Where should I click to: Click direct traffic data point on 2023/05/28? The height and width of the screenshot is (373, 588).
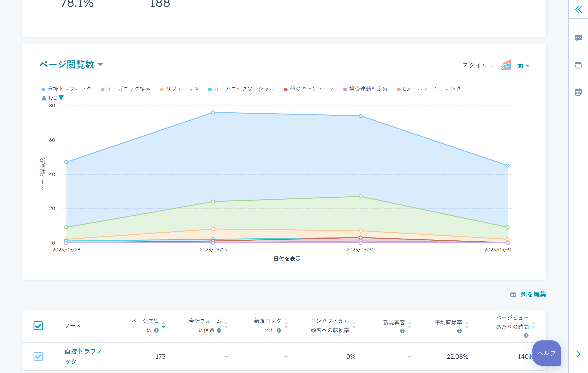66,162
